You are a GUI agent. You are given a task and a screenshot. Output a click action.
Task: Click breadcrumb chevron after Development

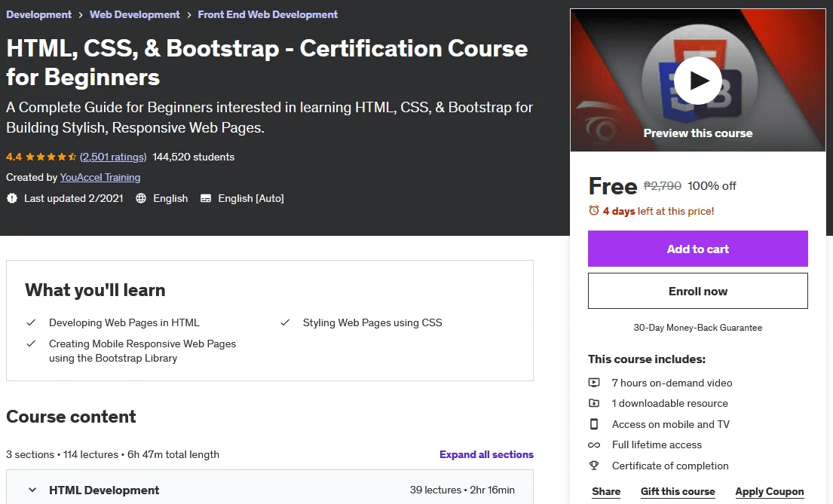click(81, 15)
